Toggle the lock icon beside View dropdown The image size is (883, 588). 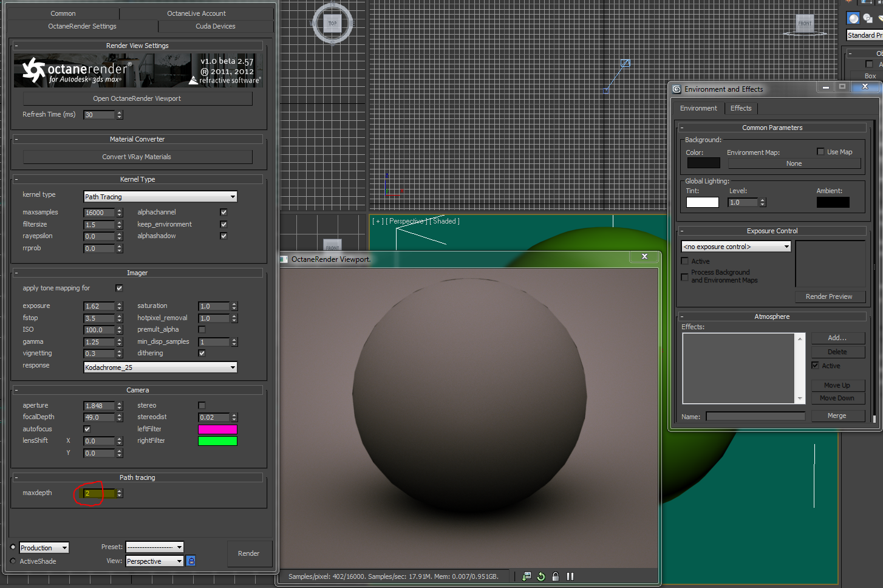[x=191, y=561]
